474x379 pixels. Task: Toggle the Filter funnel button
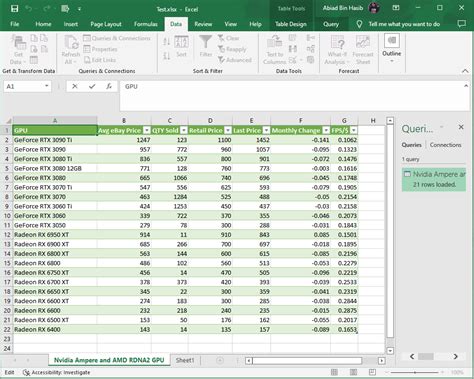[206, 46]
